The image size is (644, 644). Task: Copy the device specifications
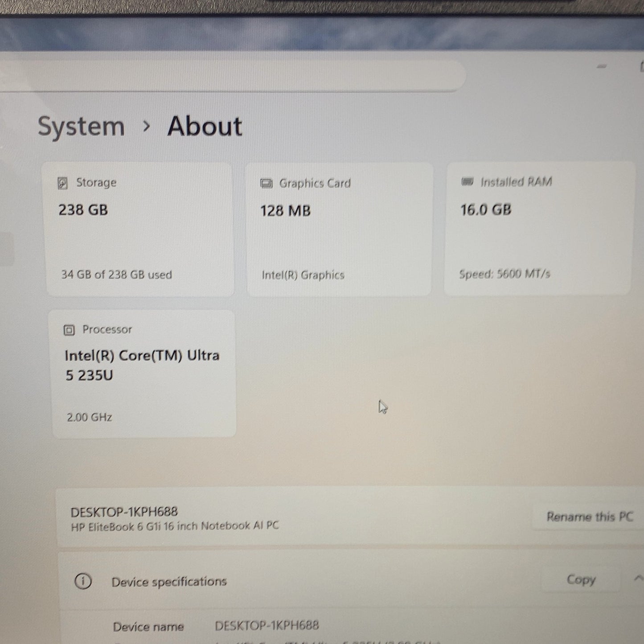coord(581,579)
